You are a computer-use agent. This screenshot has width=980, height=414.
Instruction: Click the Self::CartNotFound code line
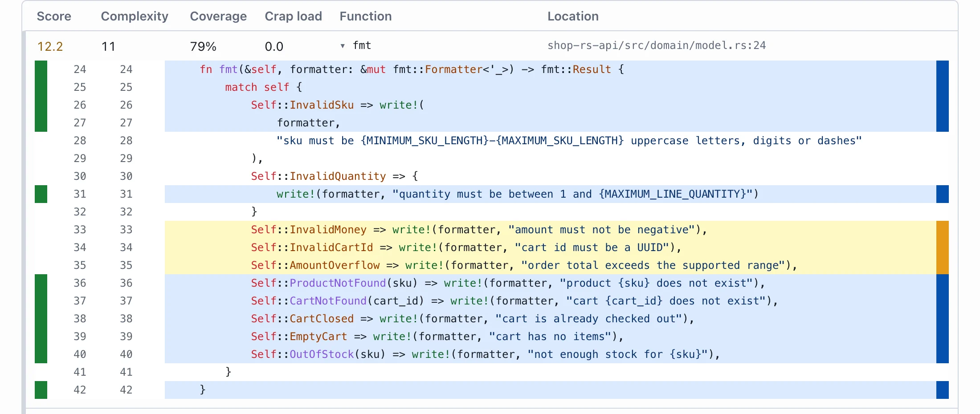click(x=550, y=301)
